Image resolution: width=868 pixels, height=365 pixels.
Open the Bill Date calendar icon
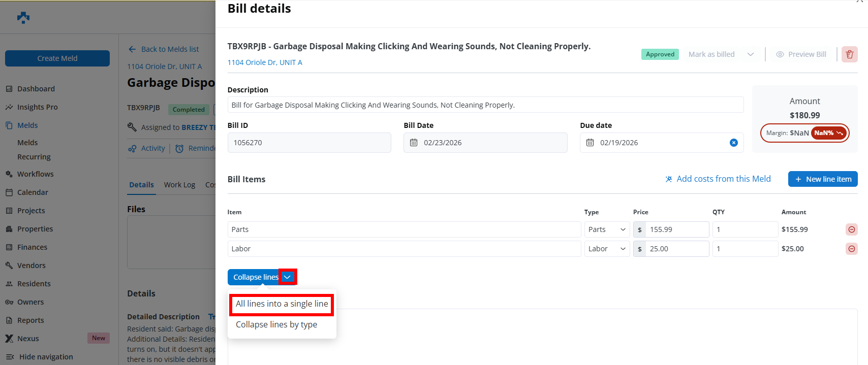coord(414,143)
